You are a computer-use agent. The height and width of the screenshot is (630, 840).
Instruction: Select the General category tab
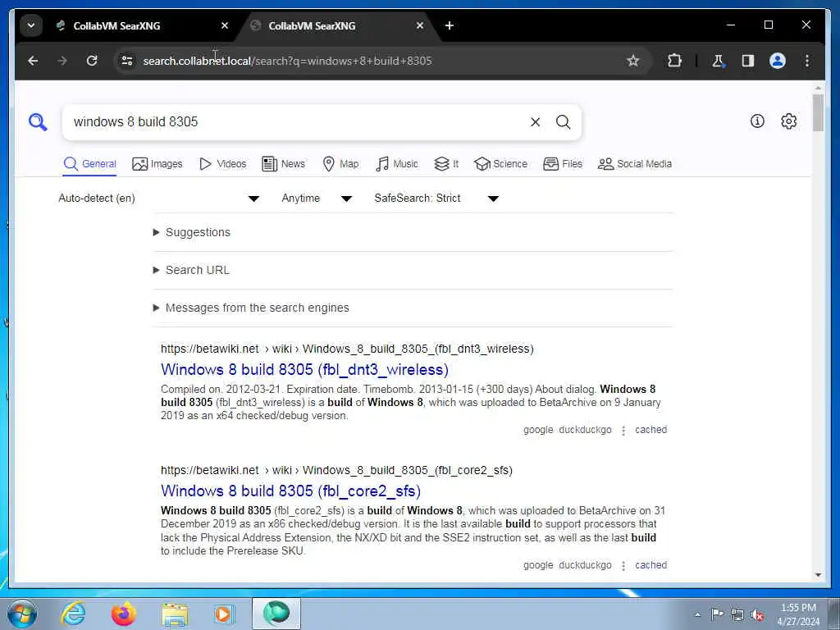tap(89, 164)
